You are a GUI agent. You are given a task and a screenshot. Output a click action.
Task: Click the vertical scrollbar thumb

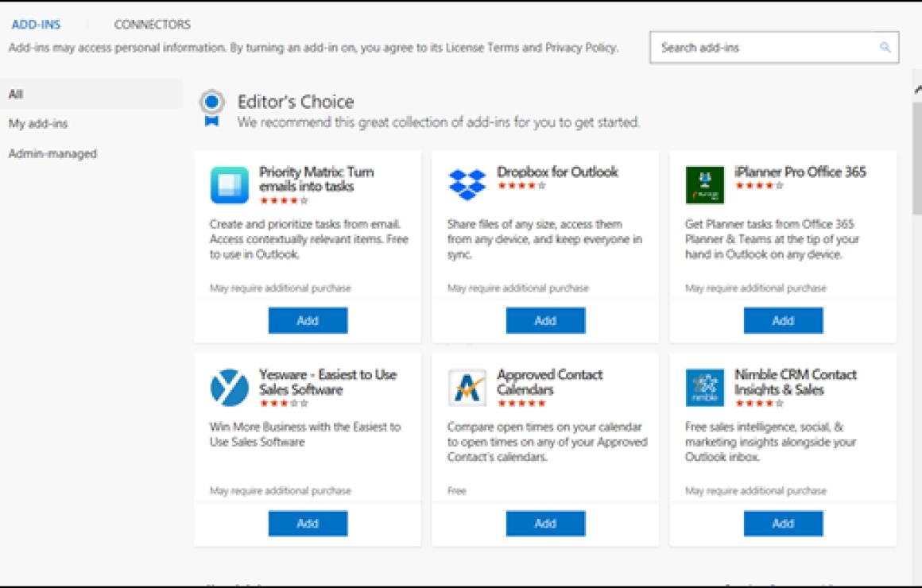tap(917, 159)
